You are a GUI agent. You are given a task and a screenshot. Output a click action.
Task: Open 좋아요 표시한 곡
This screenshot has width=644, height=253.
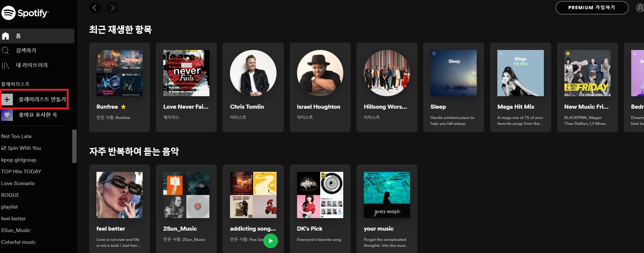38,115
